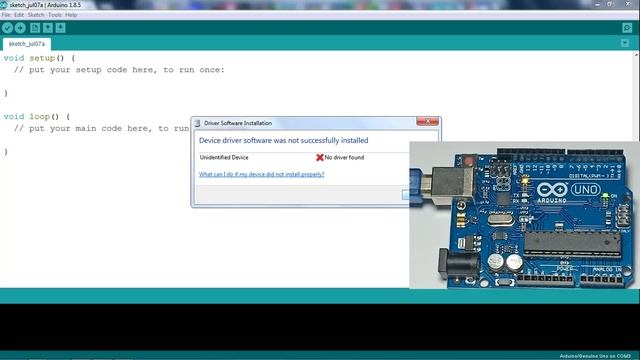The image size is (640, 360).
Task: Open the Serial Monitor icon
Action: pyautogui.click(x=627, y=28)
